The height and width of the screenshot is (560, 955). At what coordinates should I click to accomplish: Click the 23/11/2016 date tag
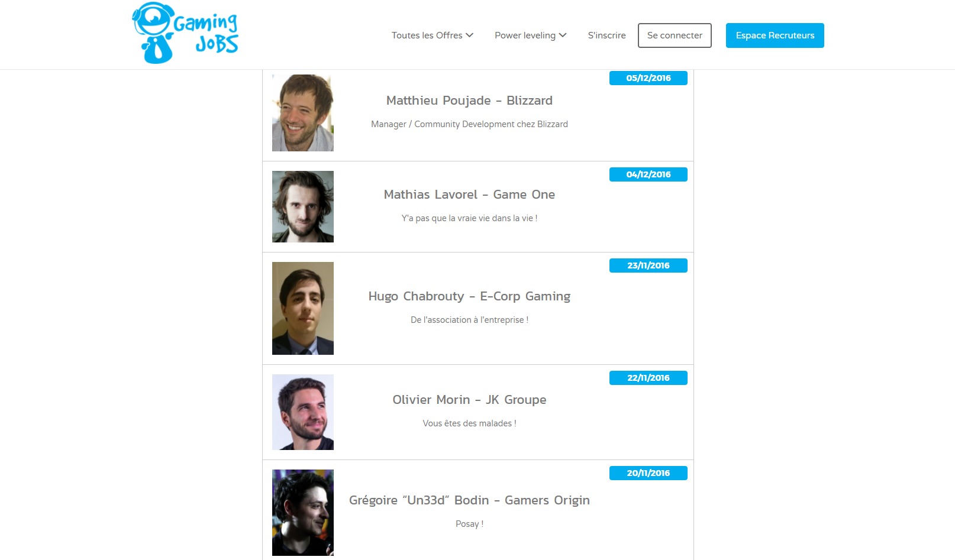tap(649, 266)
